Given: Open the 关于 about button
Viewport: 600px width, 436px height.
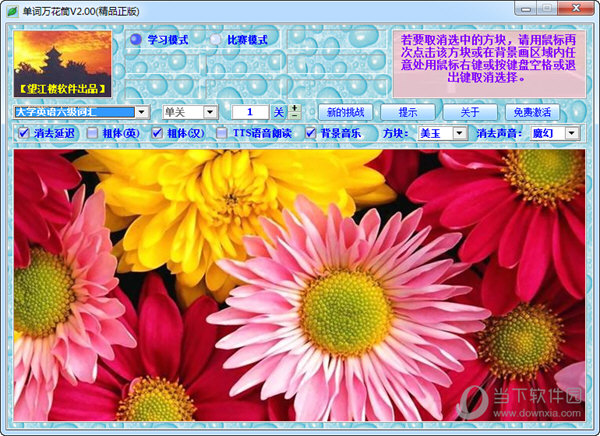Looking at the screenshot, I should 470,112.
